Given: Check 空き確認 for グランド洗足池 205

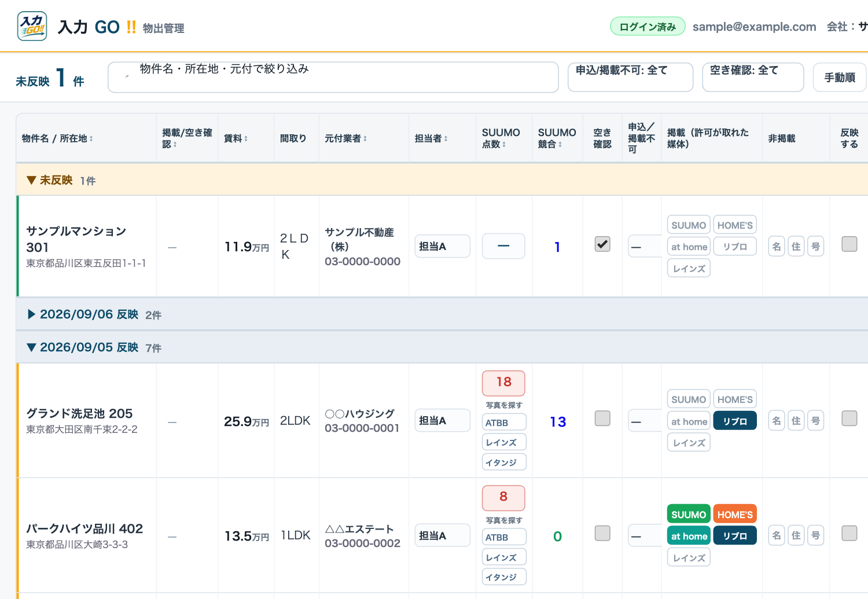Looking at the screenshot, I should [602, 418].
